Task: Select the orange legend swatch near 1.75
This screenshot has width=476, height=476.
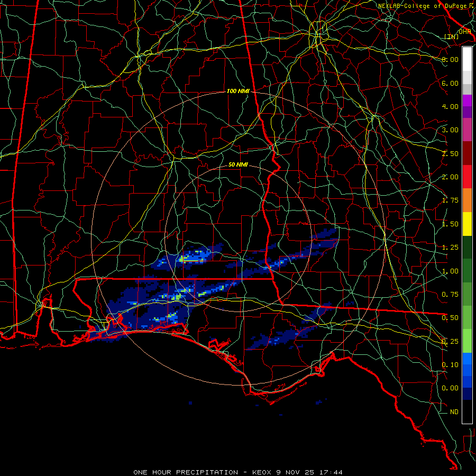Action: click(467, 200)
